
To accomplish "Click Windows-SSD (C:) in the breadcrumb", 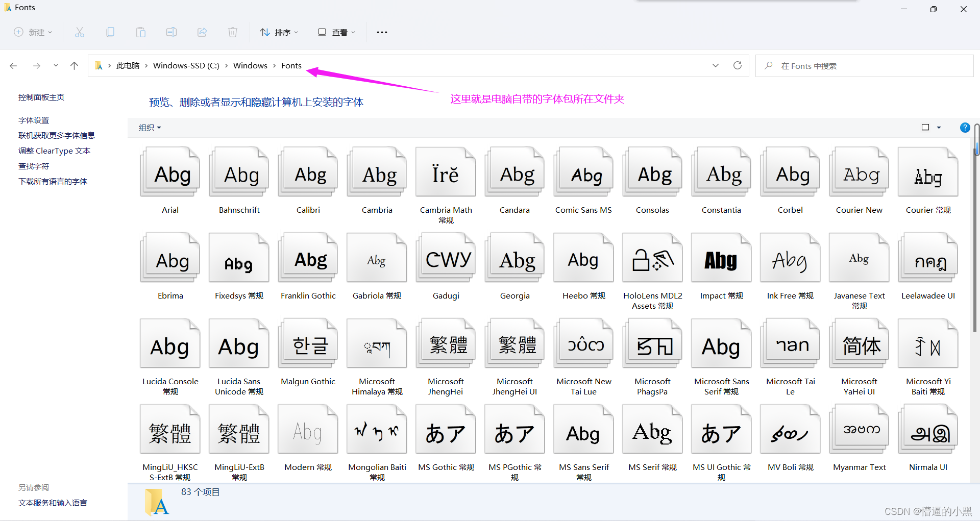I will [x=186, y=66].
